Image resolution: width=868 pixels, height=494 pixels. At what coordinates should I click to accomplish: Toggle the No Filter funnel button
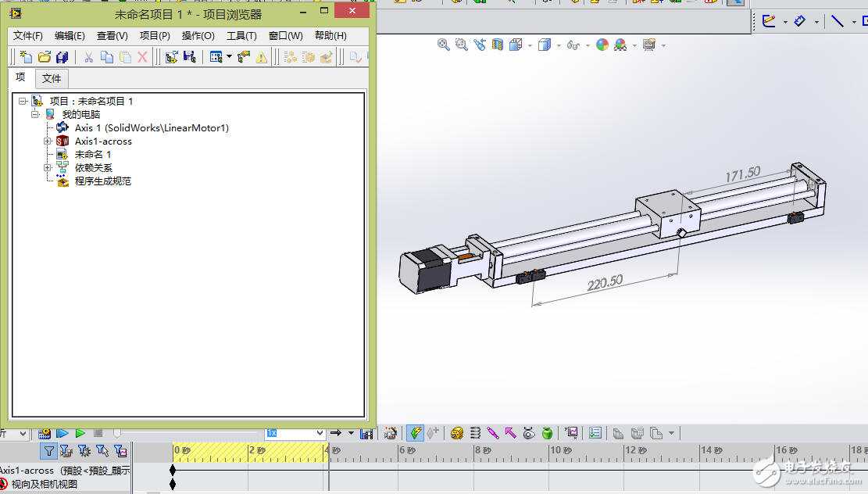pyautogui.click(x=49, y=451)
